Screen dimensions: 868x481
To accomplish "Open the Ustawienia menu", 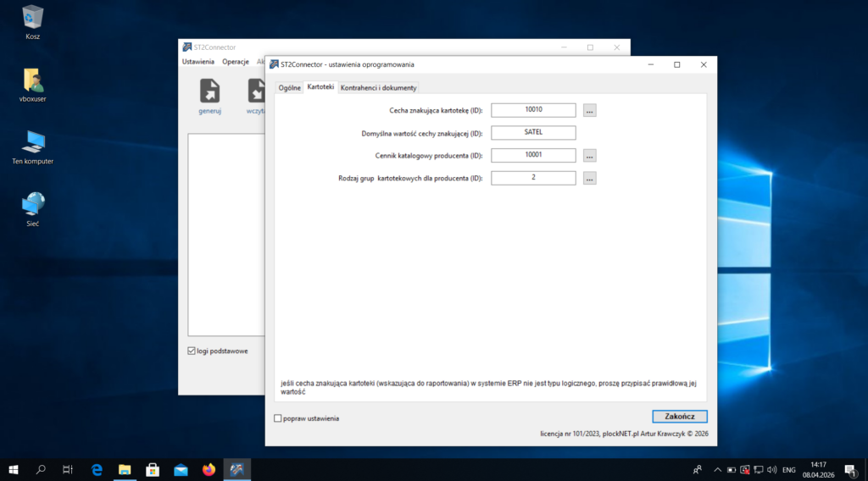I will pos(198,62).
